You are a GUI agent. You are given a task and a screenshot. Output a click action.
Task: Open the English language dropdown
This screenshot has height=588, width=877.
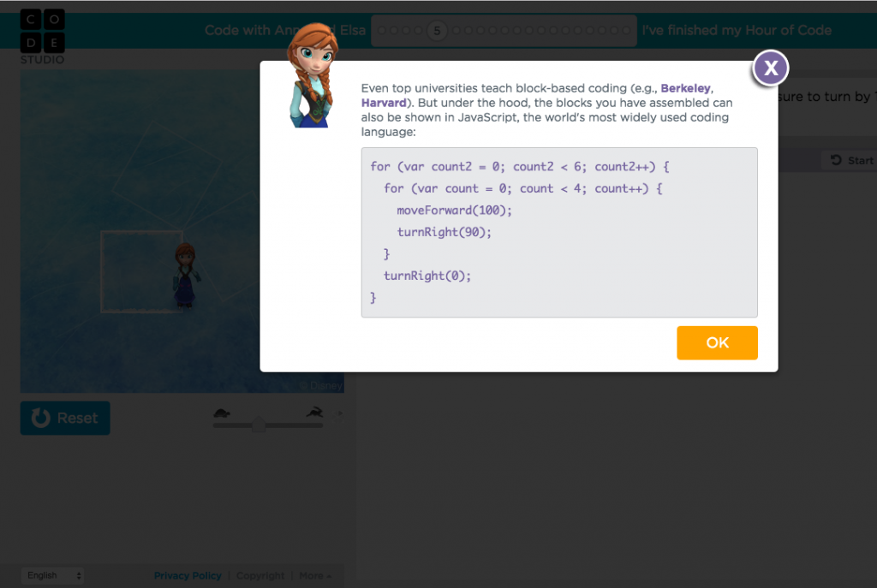[x=52, y=575]
